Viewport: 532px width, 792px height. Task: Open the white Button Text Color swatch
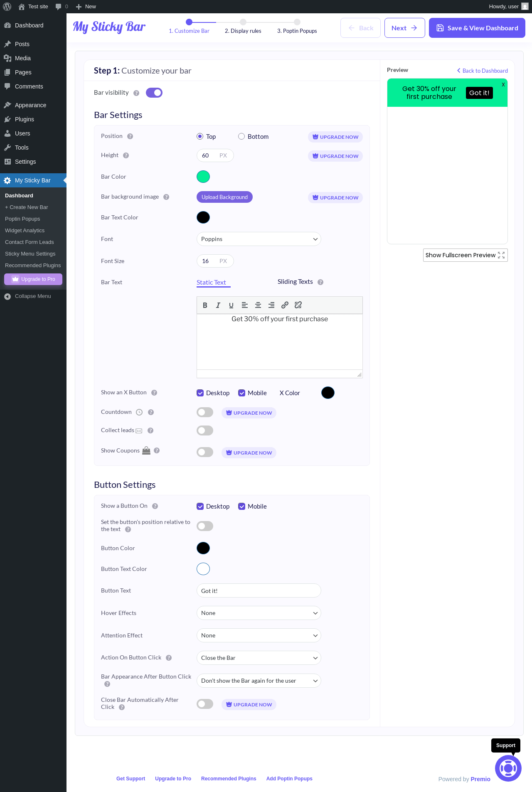point(203,569)
